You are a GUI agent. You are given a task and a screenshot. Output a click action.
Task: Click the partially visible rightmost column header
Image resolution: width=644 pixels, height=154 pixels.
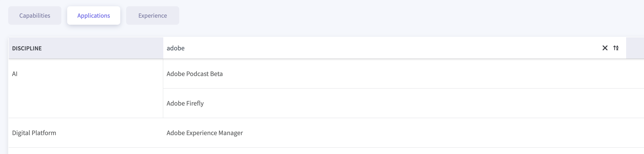pyautogui.click(x=635, y=48)
